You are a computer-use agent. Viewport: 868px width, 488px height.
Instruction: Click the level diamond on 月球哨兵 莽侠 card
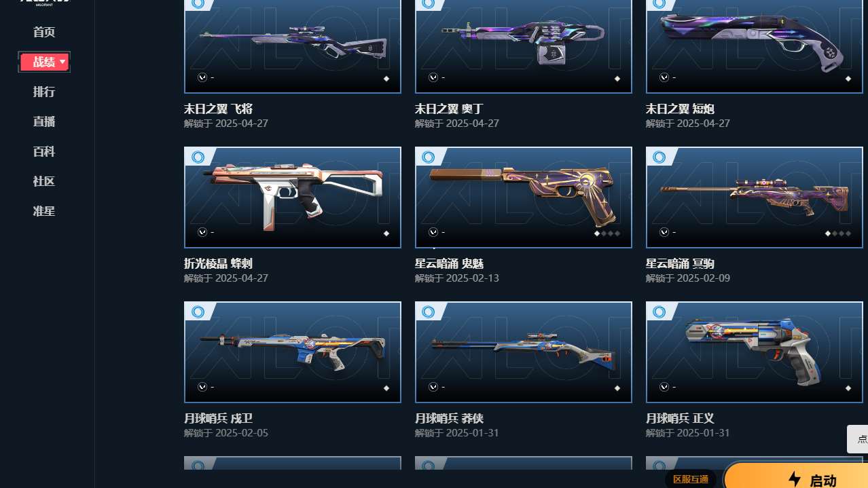(x=617, y=388)
